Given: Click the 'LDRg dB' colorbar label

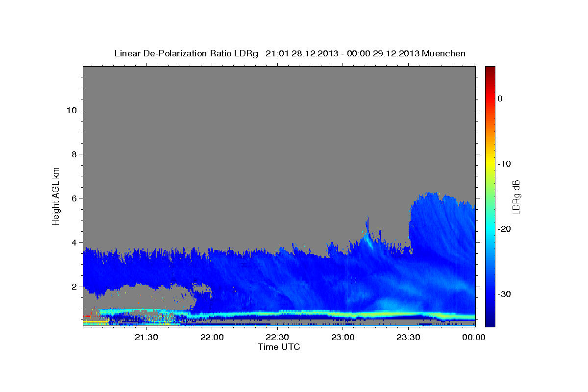Looking at the screenshot, I should (516, 197).
